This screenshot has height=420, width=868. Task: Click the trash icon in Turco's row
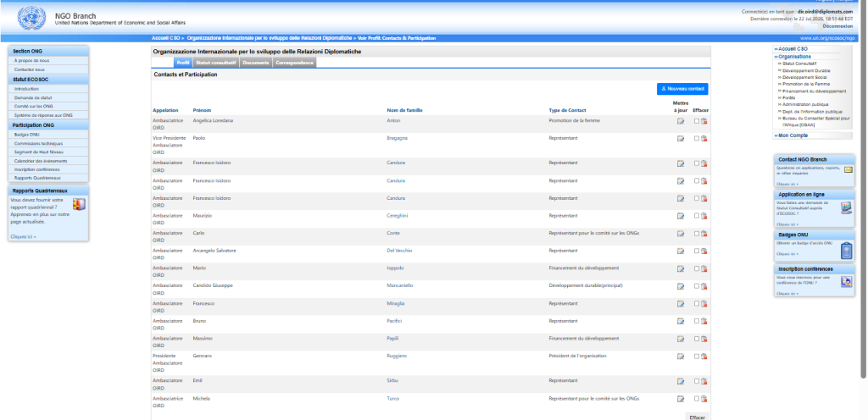(x=704, y=399)
